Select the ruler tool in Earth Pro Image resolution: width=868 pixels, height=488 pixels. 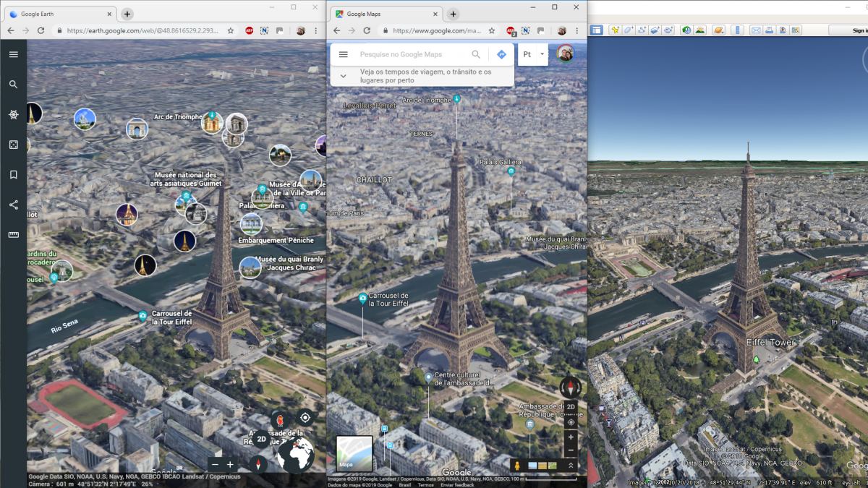pyautogui.click(x=737, y=30)
